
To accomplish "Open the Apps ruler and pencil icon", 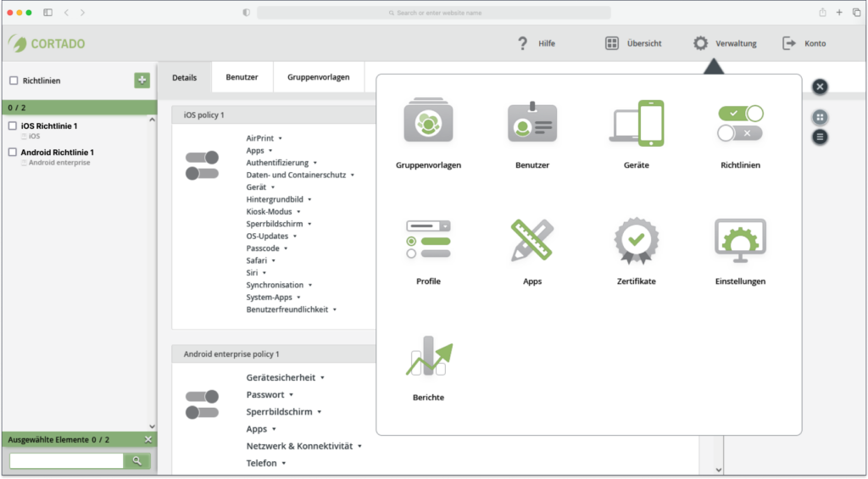I will click(x=532, y=240).
